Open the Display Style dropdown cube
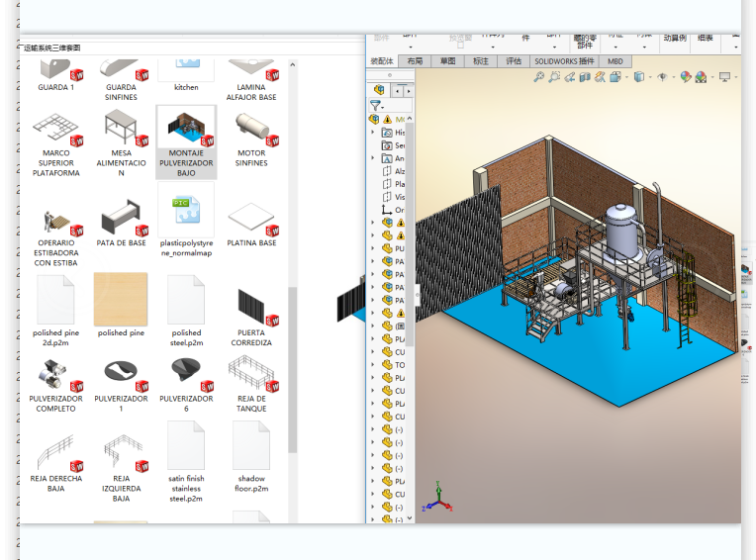 point(639,77)
